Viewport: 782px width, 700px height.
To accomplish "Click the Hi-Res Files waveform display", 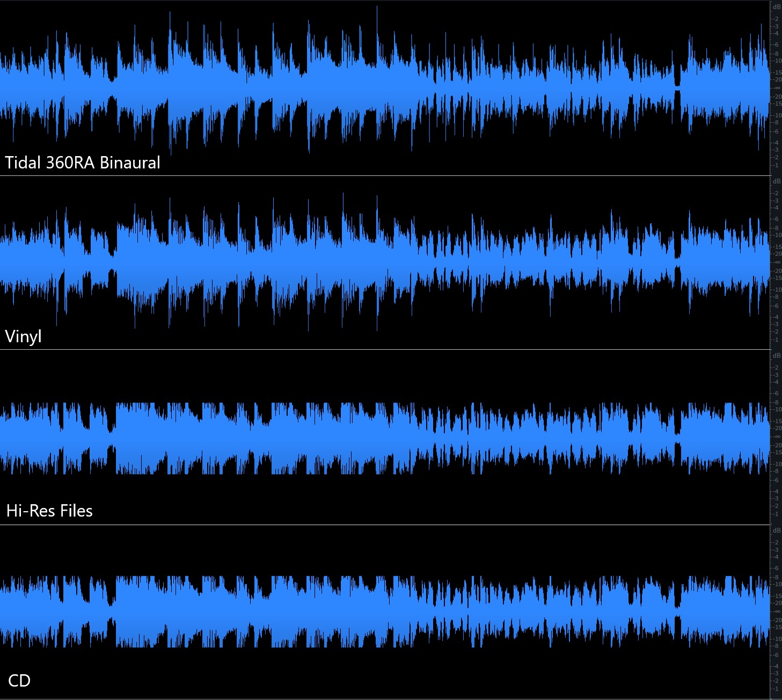I will 376,437.
